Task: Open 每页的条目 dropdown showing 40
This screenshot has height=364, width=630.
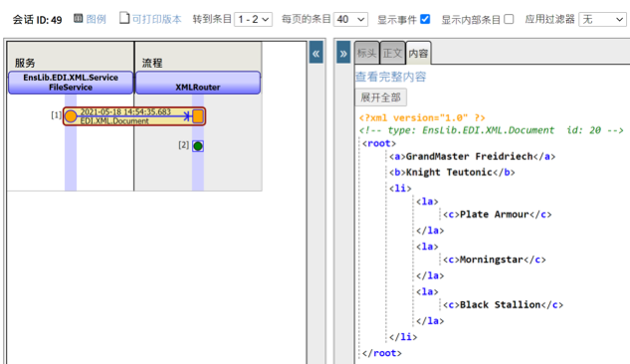Action: click(350, 19)
